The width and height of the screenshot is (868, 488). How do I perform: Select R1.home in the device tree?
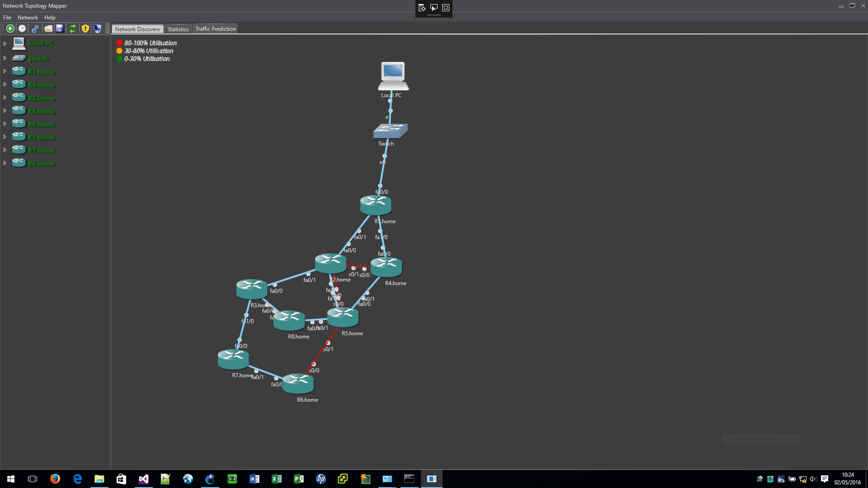coord(41,72)
